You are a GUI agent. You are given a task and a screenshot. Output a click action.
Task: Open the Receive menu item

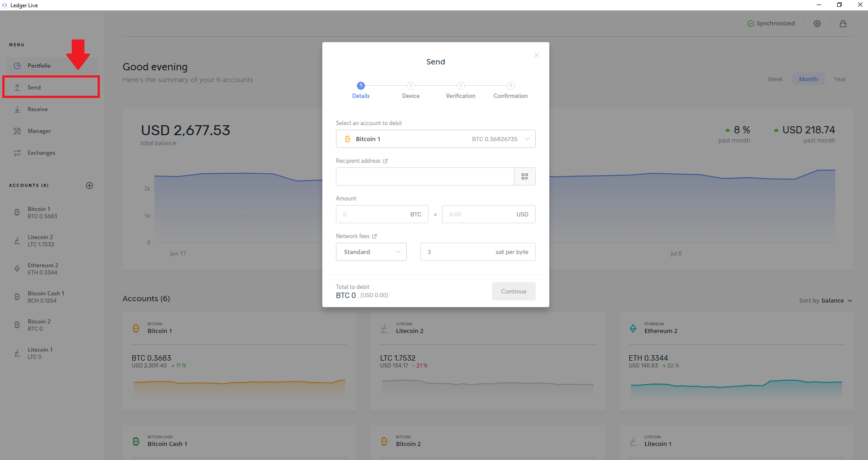point(52,109)
